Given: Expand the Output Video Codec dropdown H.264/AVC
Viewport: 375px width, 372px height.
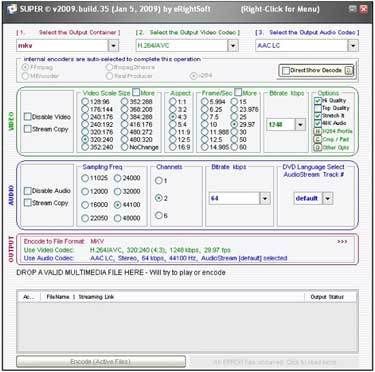Looking at the screenshot, I should coord(233,46).
